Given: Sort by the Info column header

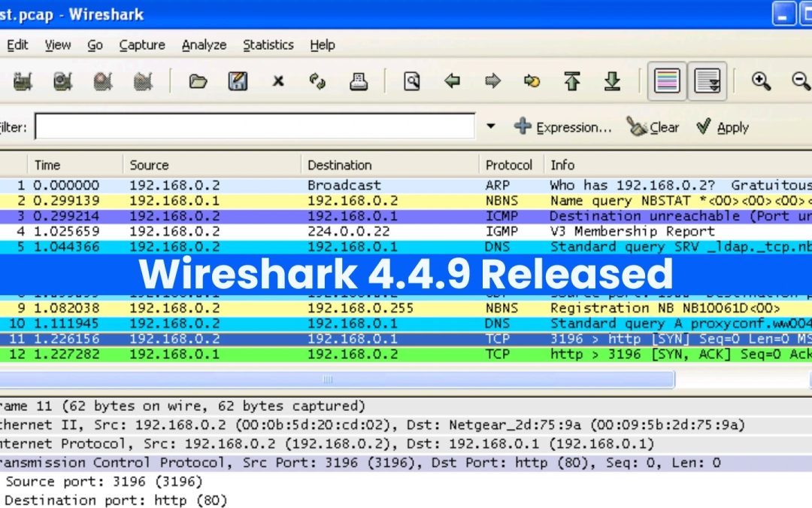Looking at the screenshot, I should (x=678, y=165).
